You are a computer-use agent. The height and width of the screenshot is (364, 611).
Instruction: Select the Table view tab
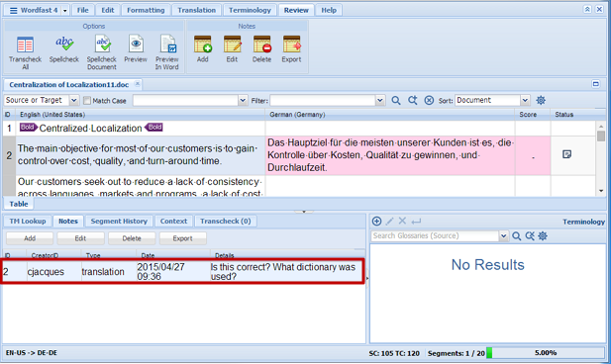(x=19, y=204)
